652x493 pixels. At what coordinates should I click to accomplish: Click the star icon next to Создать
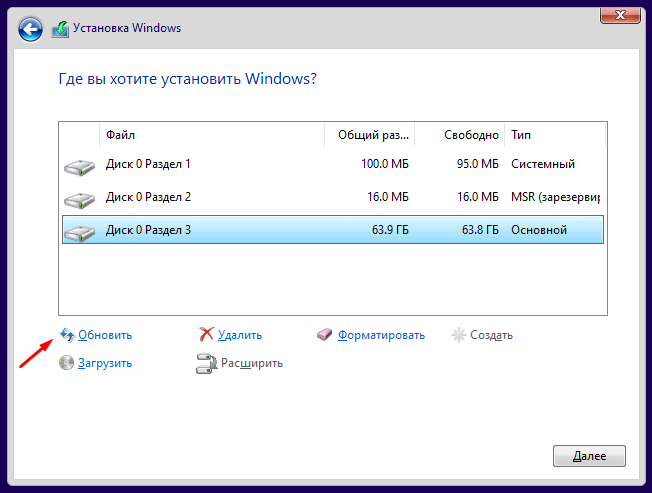click(459, 335)
